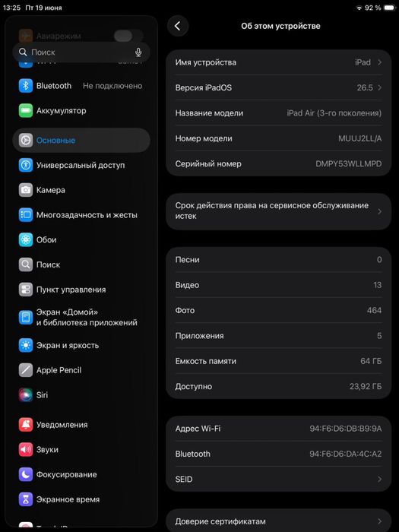399x532 pixels.
Task: Tap serial number DMPY53WLLMPD
Action: pos(348,164)
